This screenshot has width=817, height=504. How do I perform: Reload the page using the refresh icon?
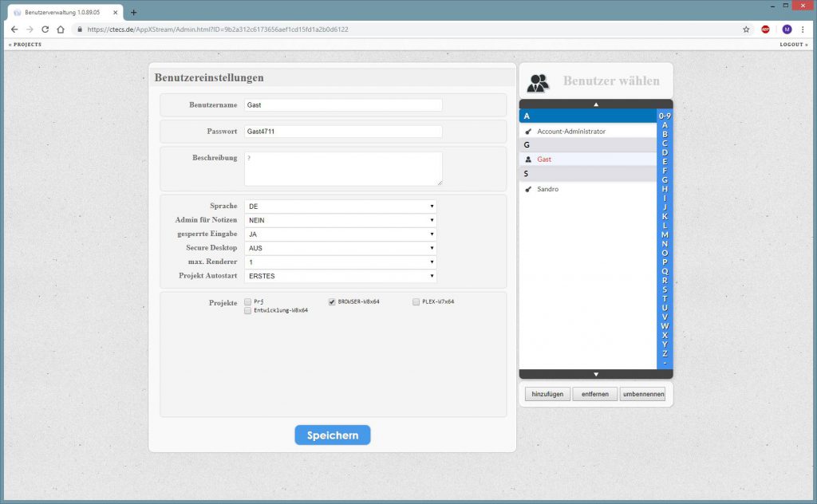45,30
